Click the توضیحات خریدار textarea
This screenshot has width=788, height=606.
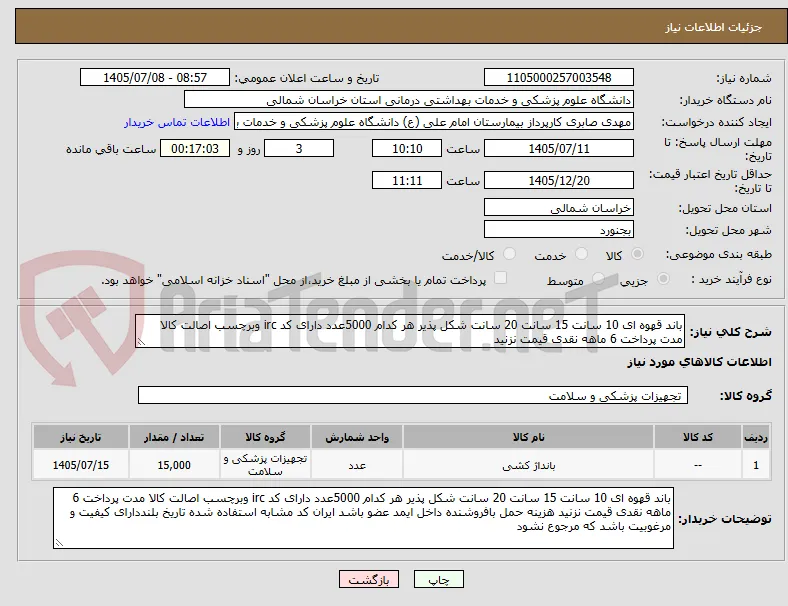pyautogui.click(x=363, y=518)
